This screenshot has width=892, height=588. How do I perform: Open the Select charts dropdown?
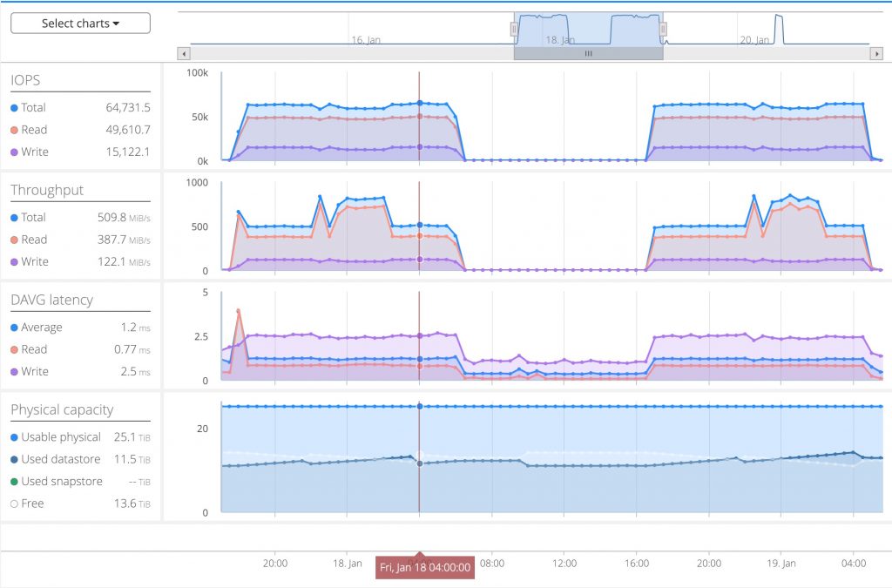80,24
